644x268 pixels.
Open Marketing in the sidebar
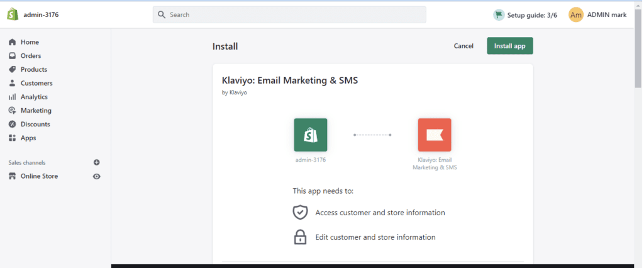[36, 111]
